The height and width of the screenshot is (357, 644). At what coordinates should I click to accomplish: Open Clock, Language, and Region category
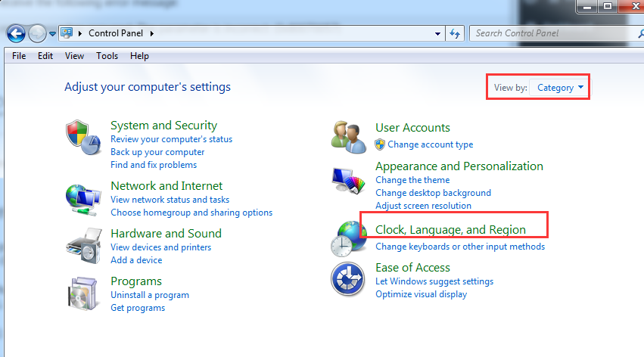450,230
